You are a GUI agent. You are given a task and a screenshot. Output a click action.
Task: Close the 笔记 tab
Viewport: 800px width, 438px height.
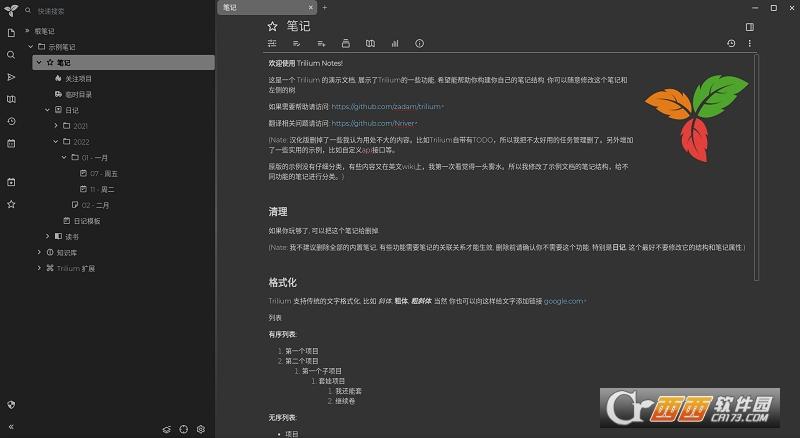(310, 8)
